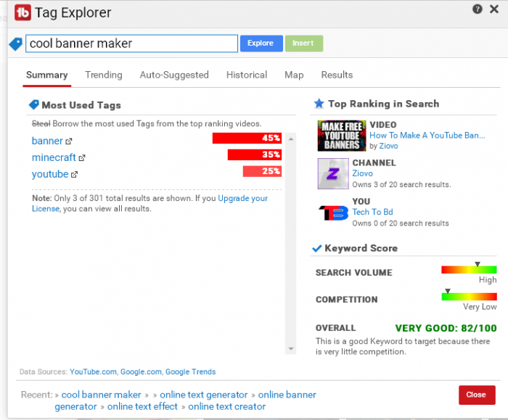Click the tag search input field
The width and height of the screenshot is (508, 420).
[131, 44]
